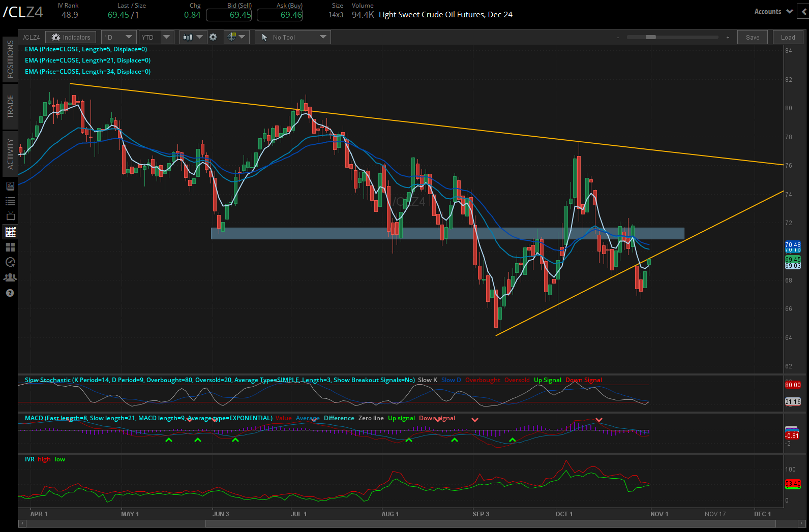Open the flexible grid sidebar icon
809x532 pixels.
point(10,247)
